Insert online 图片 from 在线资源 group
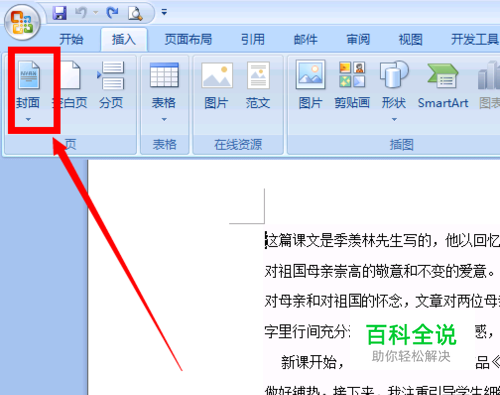Screen dimensions: 500x395 pyautogui.click(x=216, y=85)
